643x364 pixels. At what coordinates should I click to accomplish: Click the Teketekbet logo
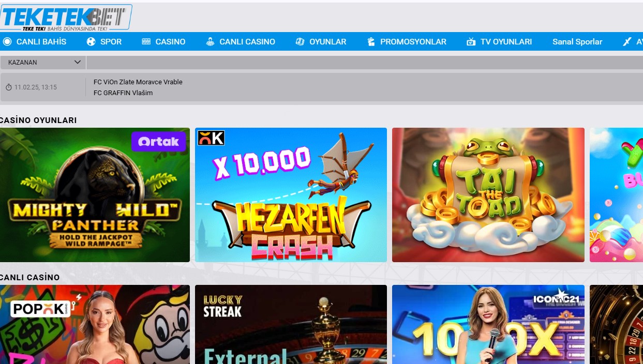(65, 18)
